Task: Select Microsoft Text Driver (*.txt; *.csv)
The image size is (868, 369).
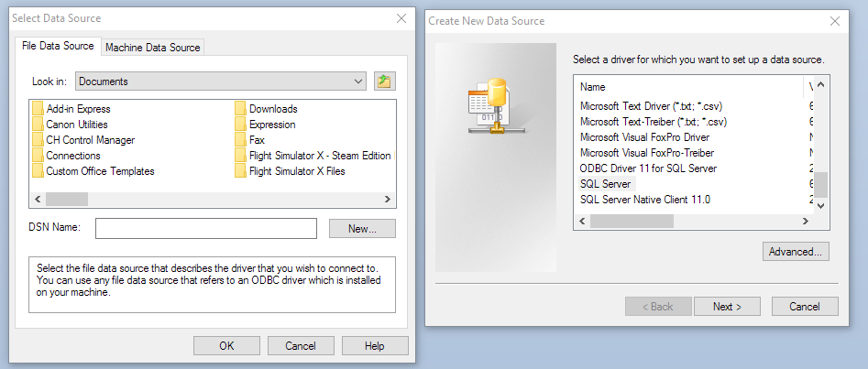Action: [x=651, y=105]
